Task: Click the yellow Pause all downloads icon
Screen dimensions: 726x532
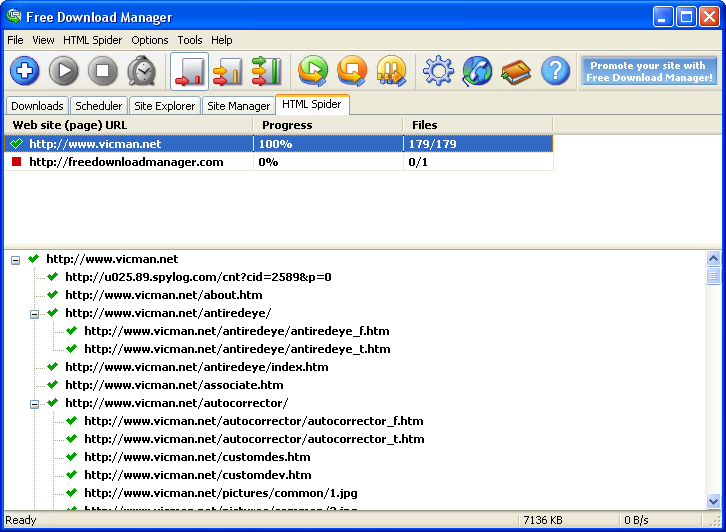Action: click(x=391, y=71)
